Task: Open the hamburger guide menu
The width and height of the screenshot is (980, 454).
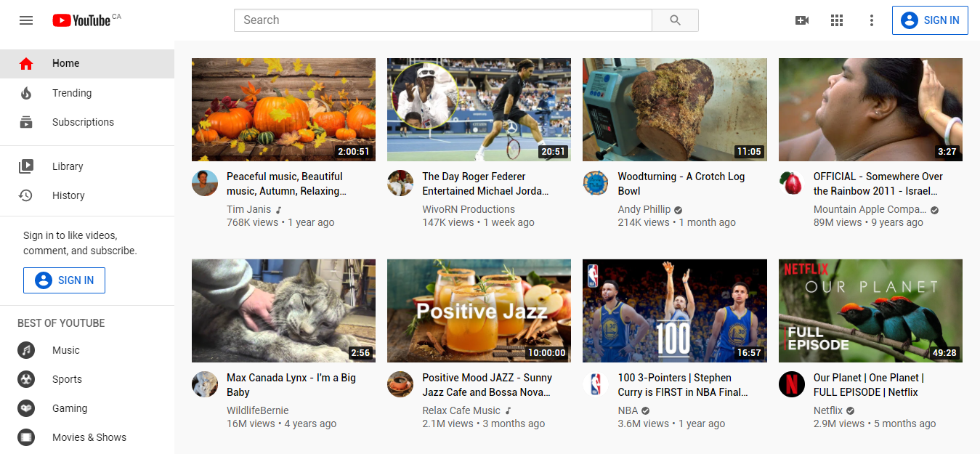Action: pos(26,20)
